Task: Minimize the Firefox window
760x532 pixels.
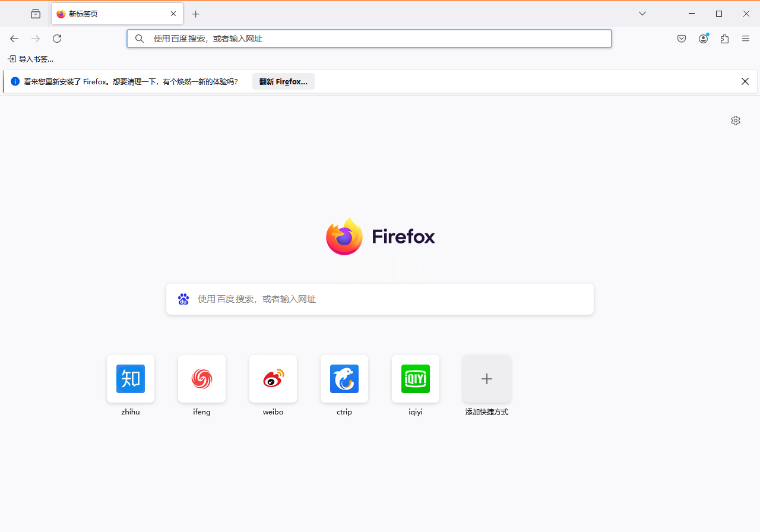Action: tap(692, 14)
